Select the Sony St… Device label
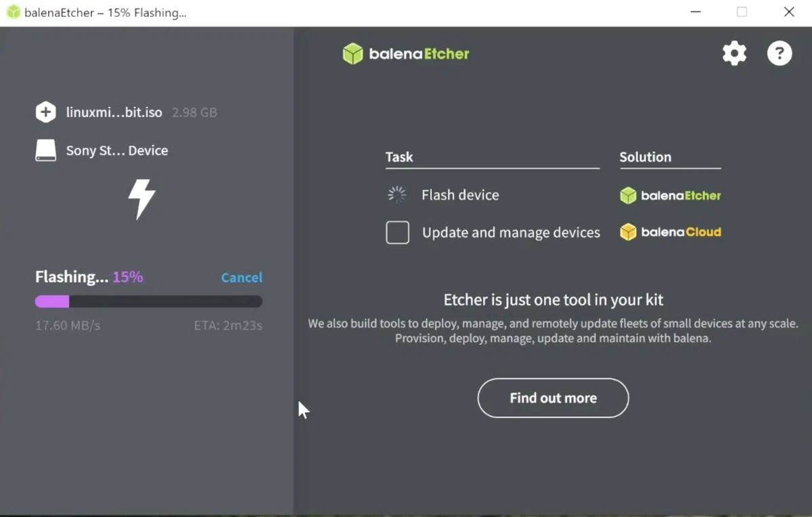Image resolution: width=812 pixels, height=517 pixels. (x=117, y=150)
